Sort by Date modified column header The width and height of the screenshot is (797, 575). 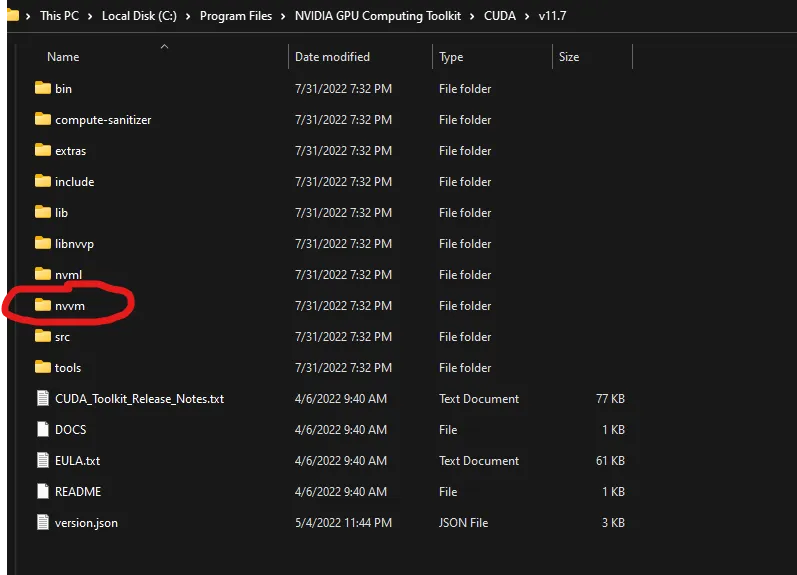pyautogui.click(x=332, y=57)
